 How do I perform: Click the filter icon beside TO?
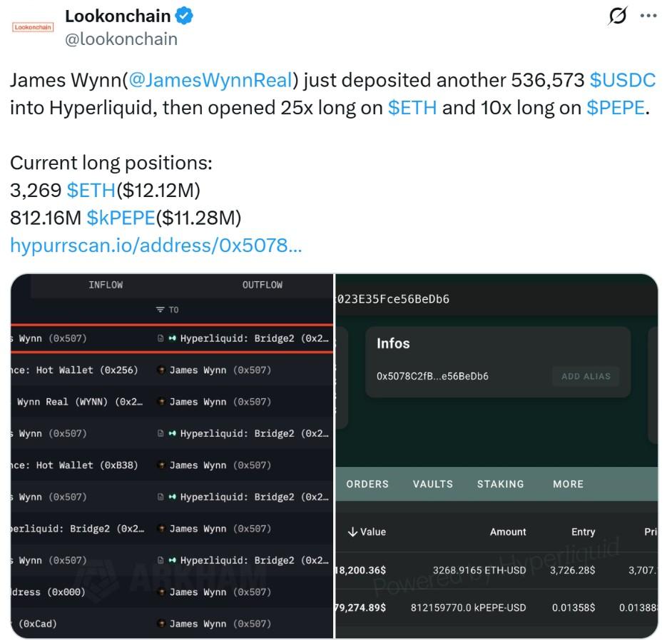161,310
